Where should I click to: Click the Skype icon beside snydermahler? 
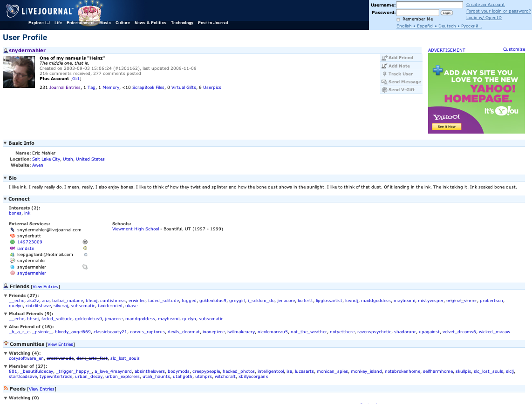(12, 267)
